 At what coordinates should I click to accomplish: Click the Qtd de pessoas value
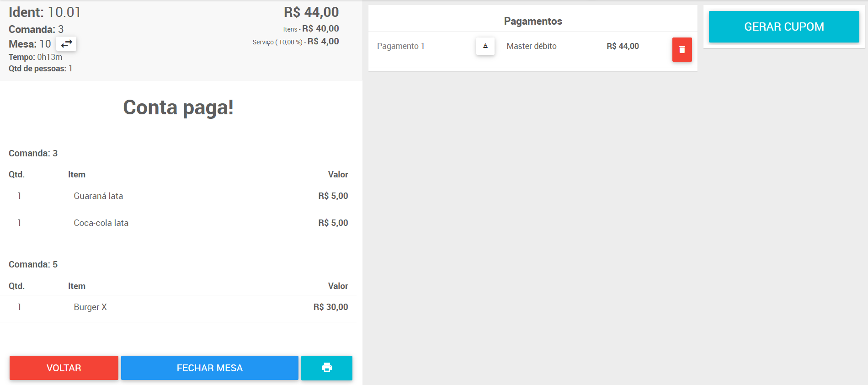tap(70, 69)
